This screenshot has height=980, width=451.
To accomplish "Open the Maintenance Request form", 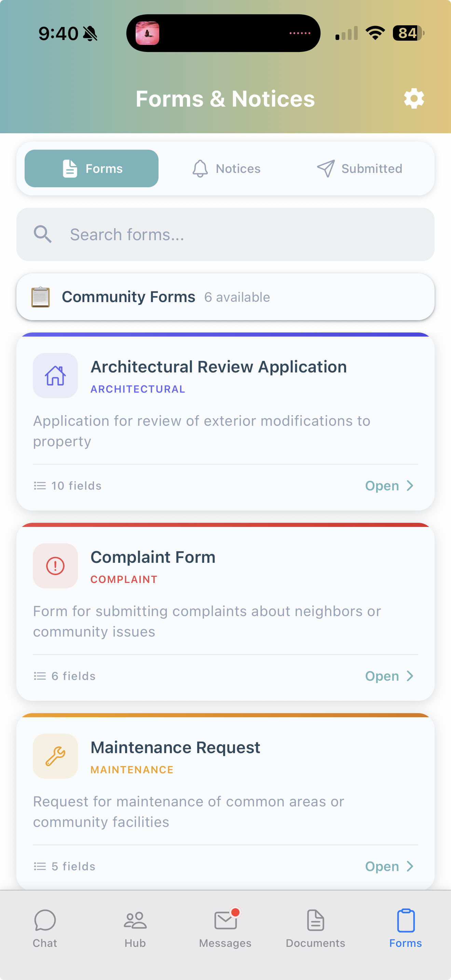I will tap(388, 866).
